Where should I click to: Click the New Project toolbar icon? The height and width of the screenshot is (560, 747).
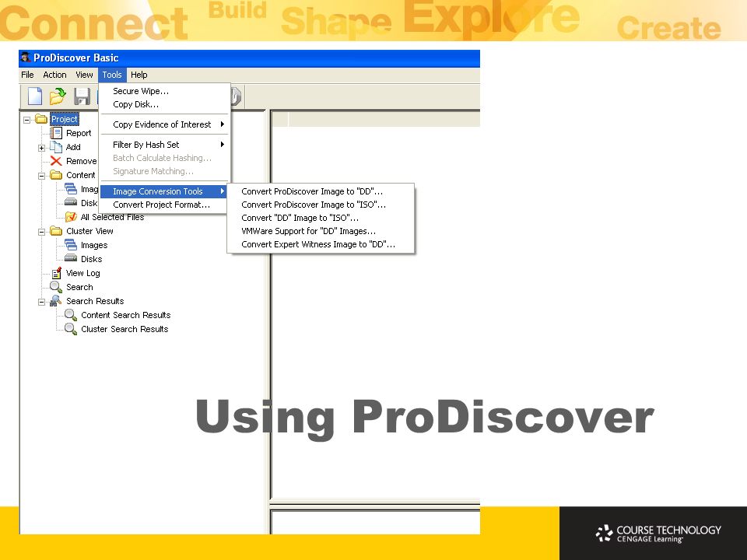point(35,96)
